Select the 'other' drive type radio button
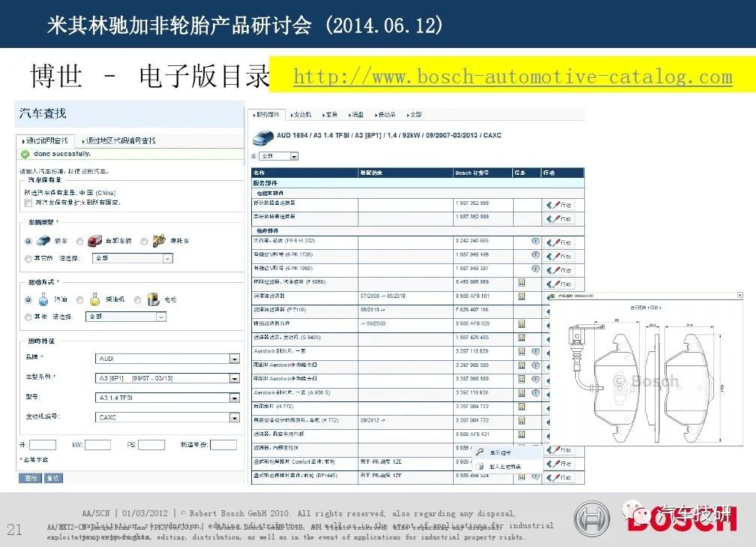The height and width of the screenshot is (547, 756). 28,317
